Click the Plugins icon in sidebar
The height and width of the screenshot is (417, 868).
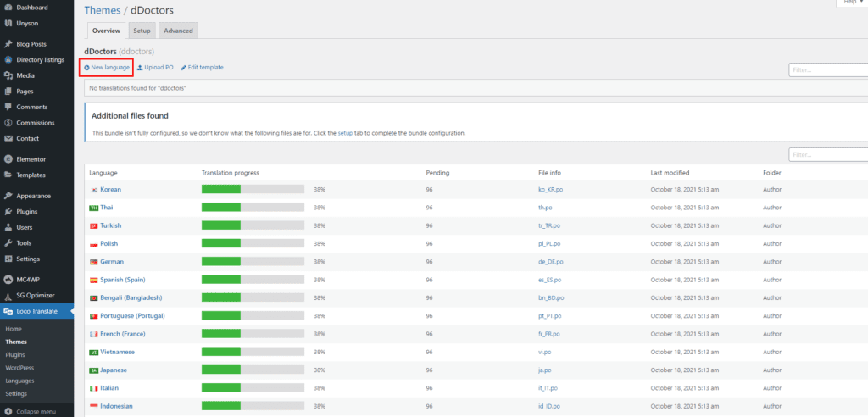point(8,212)
